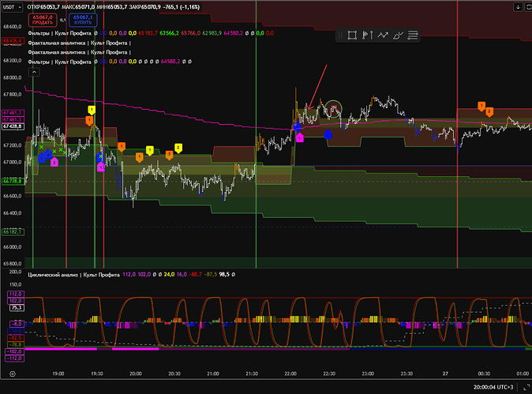Select the Циклический анализ indicator label
The height and width of the screenshot is (394, 532).
pyautogui.click(x=73, y=275)
